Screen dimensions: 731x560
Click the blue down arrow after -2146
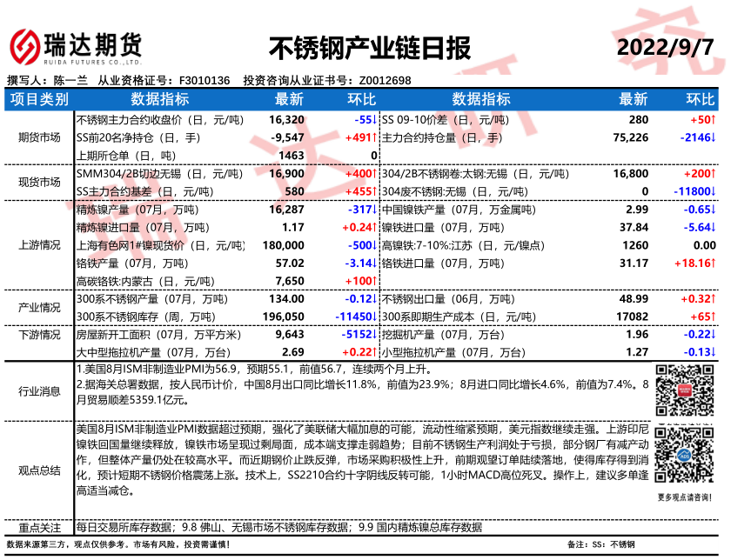pyautogui.click(x=713, y=137)
